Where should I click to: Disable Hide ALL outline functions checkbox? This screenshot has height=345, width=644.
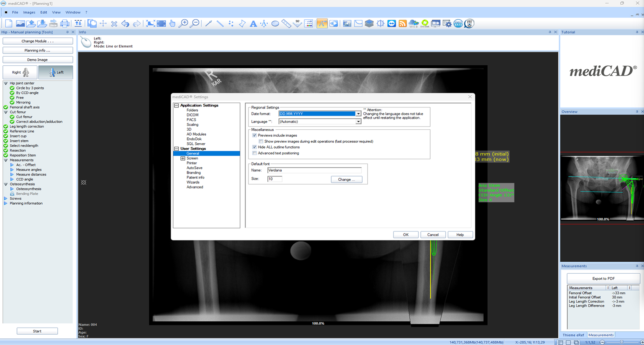point(255,147)
